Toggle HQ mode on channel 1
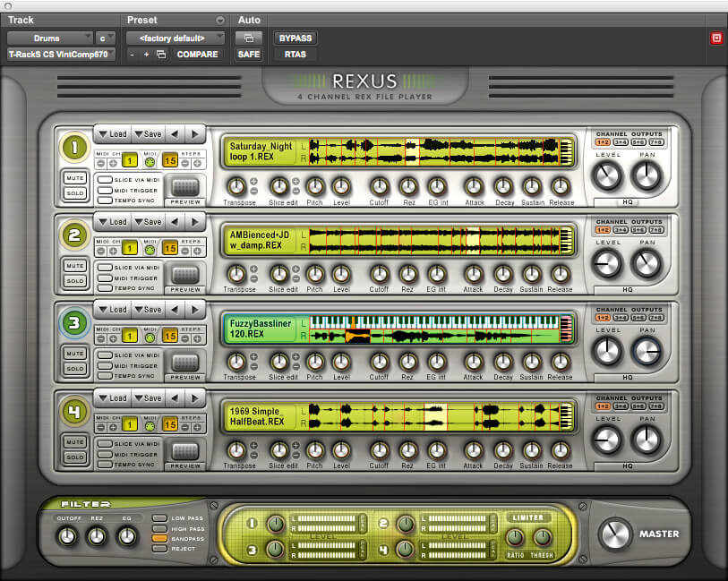 [628, 201]
